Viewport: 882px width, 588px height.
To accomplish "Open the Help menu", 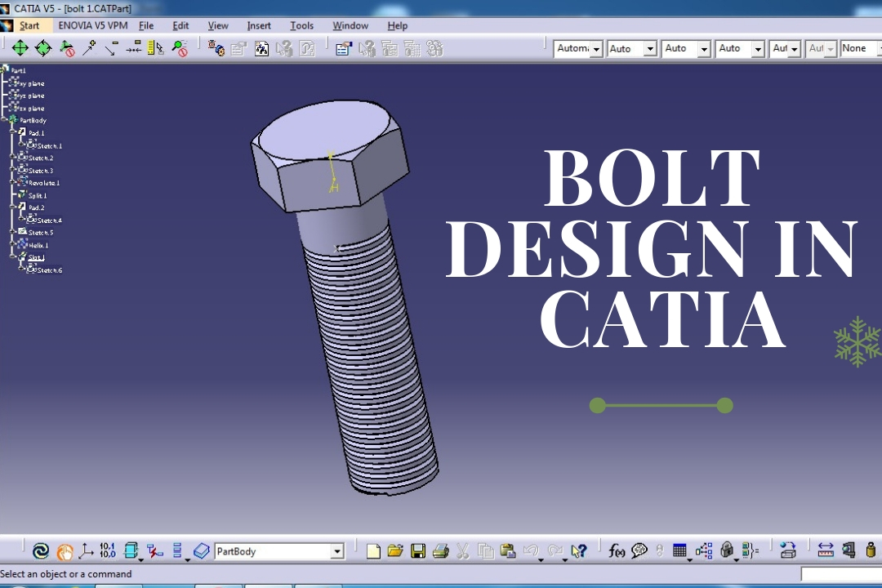I will [x=397, y=25].
